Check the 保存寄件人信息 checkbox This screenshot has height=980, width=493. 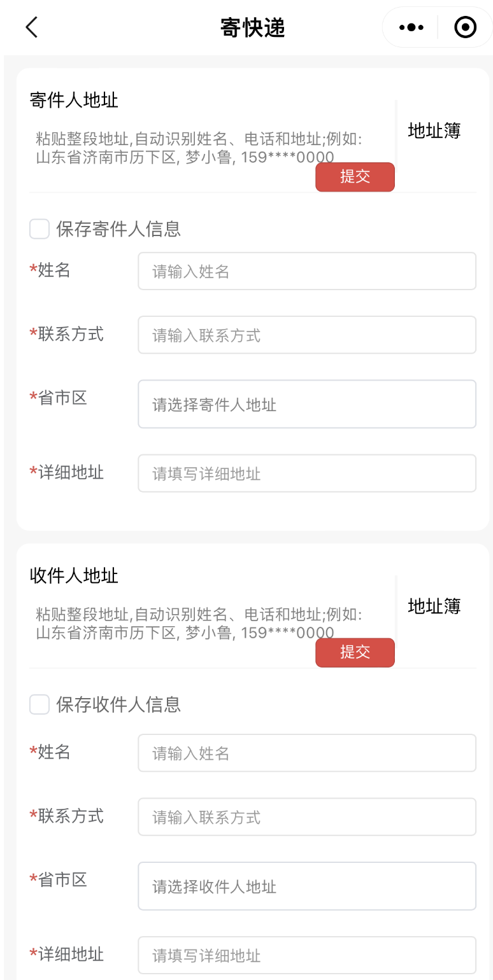[39, 229]
